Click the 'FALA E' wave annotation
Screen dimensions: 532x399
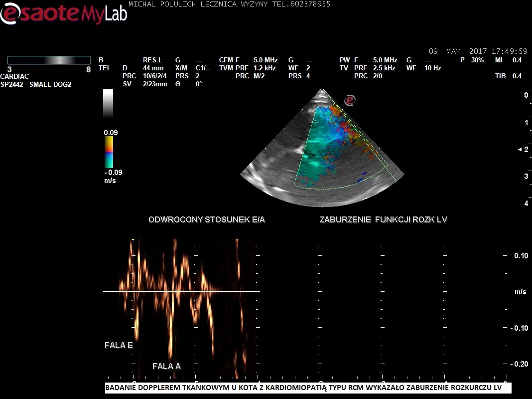point(119,345)
